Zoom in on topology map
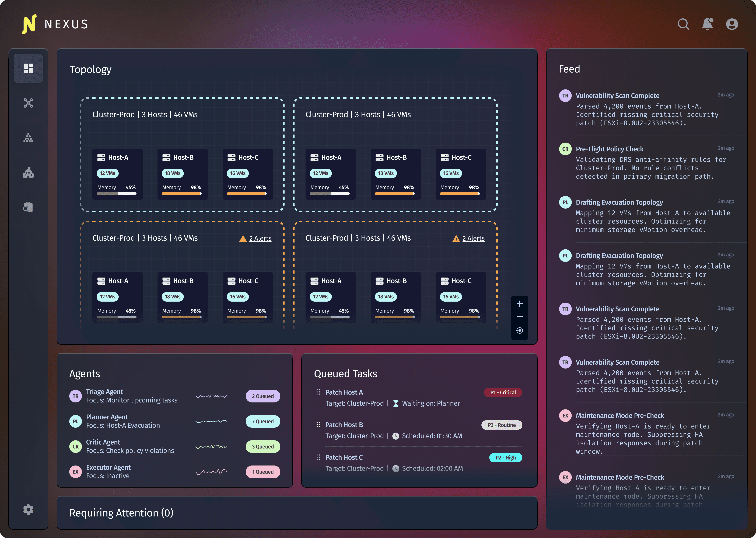 pos(520,304)
